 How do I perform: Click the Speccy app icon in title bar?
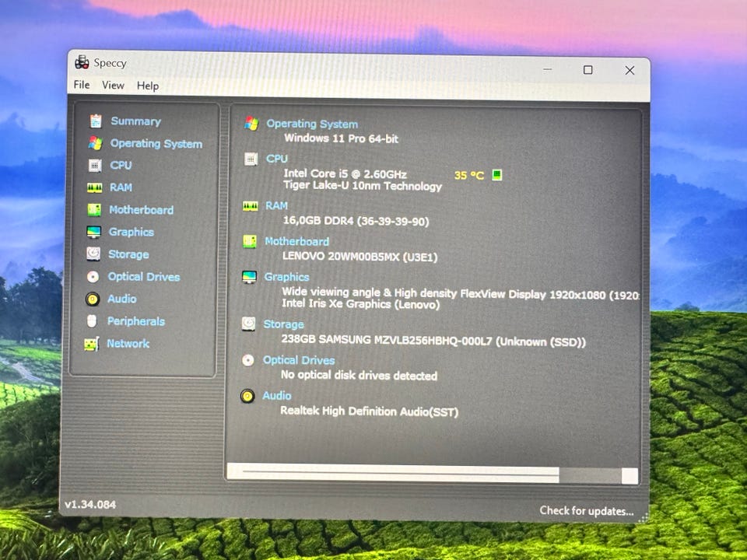pos(82,62)
